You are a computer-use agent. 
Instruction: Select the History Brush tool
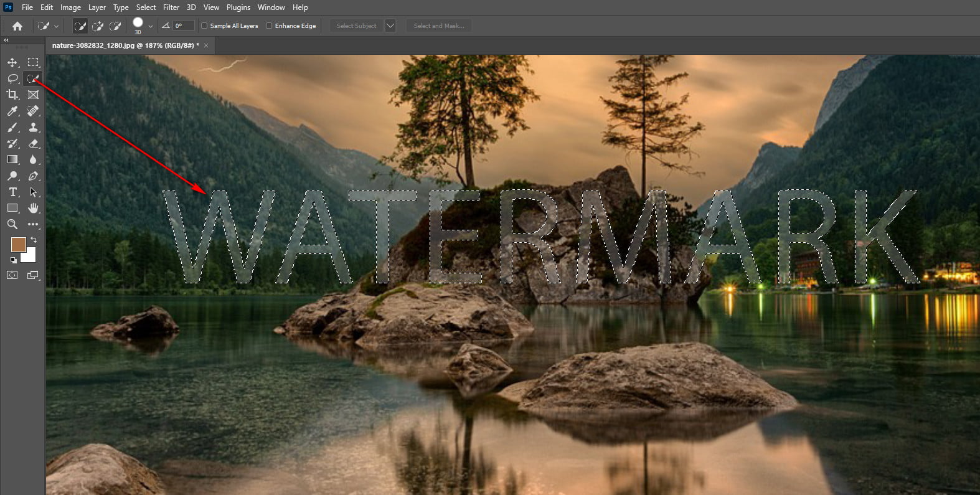pos(12,143)
